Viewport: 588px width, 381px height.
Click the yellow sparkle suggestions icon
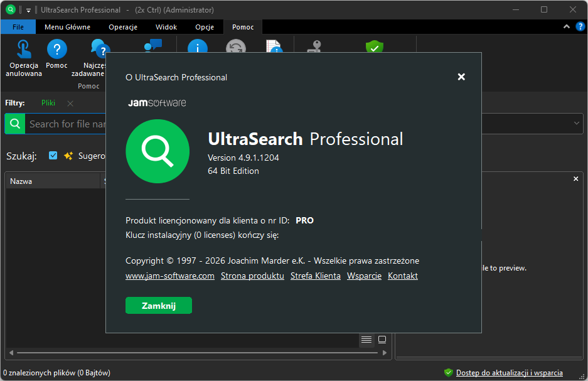(68, 156)
